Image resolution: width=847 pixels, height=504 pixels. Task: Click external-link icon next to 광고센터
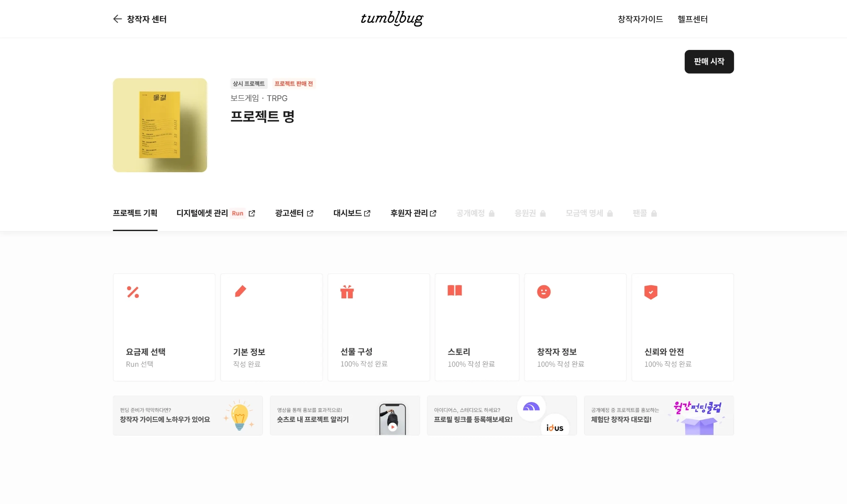click(310, 213)
